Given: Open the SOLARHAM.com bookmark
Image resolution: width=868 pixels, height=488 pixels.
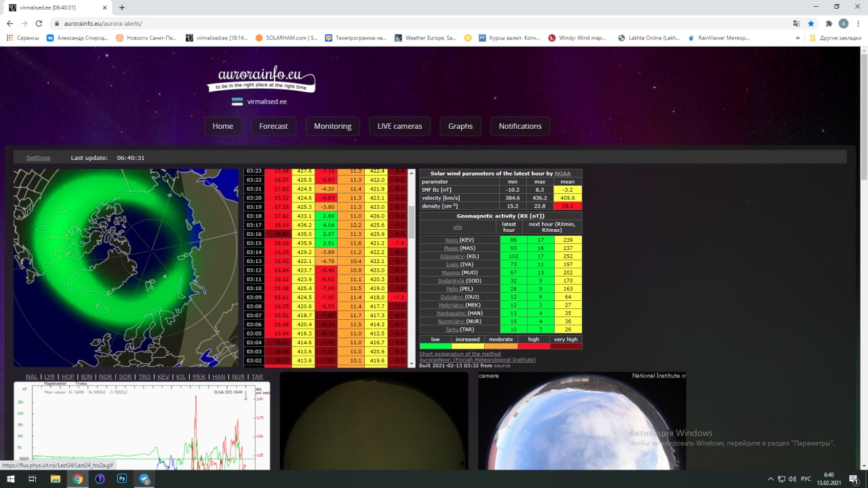Looking at the screenshot, I should tap(286, 38).
